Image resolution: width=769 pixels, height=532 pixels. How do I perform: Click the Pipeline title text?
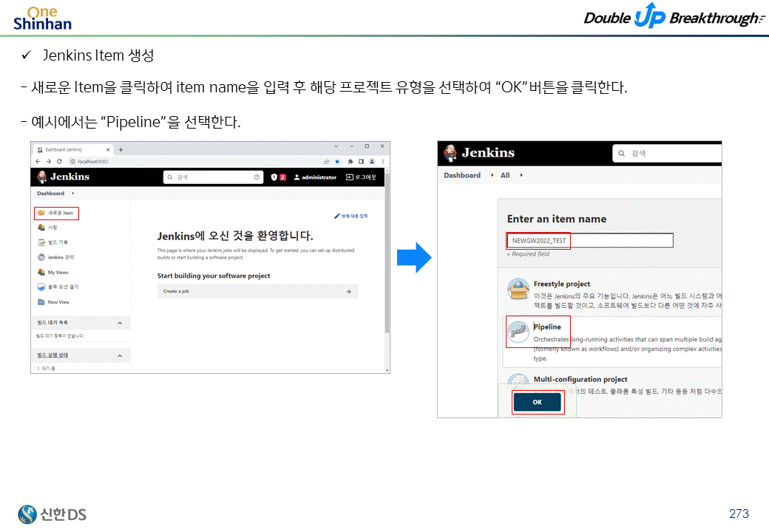click(547, 327)
